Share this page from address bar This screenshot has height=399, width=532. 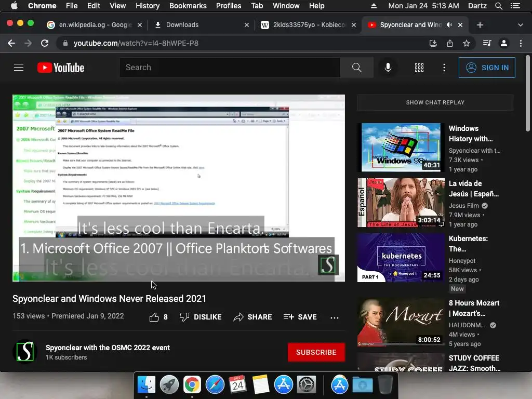pos(449,43)
